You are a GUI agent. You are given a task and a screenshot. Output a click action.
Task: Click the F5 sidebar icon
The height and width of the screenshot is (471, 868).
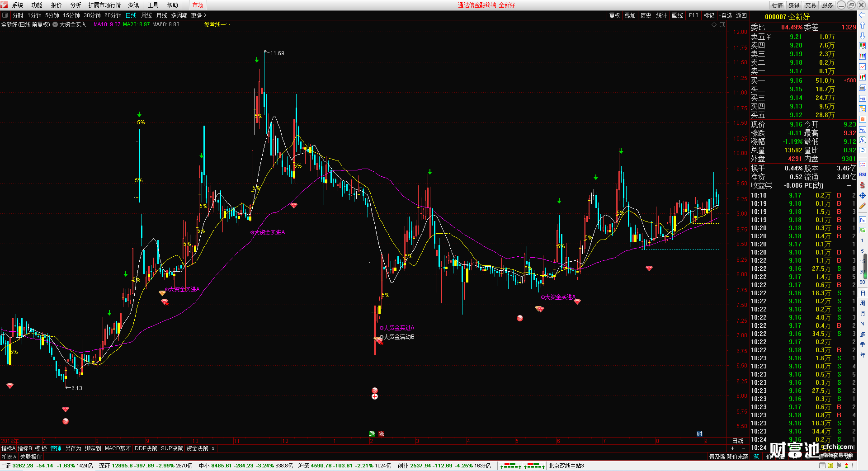[863, 220]
